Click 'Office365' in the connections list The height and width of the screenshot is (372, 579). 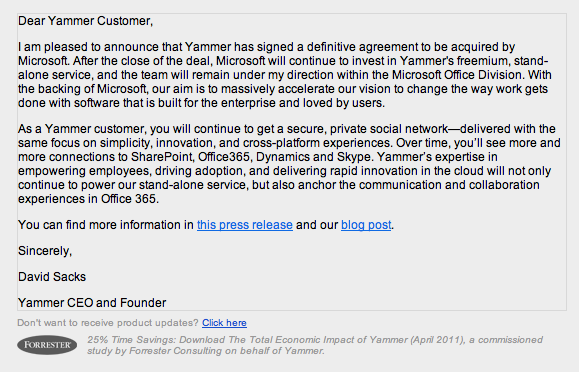click(225, 157)
